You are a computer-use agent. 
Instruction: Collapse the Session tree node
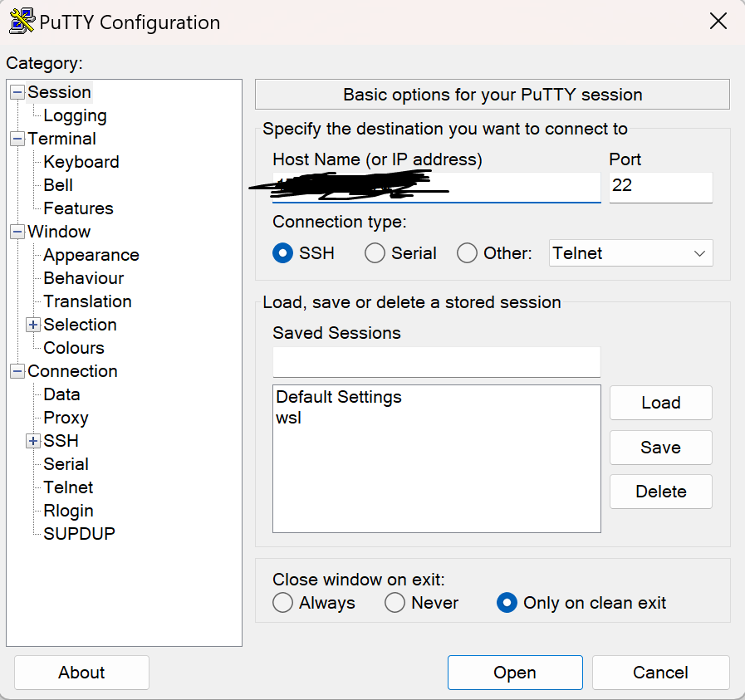pyautogui.click(x=17, y=93)
